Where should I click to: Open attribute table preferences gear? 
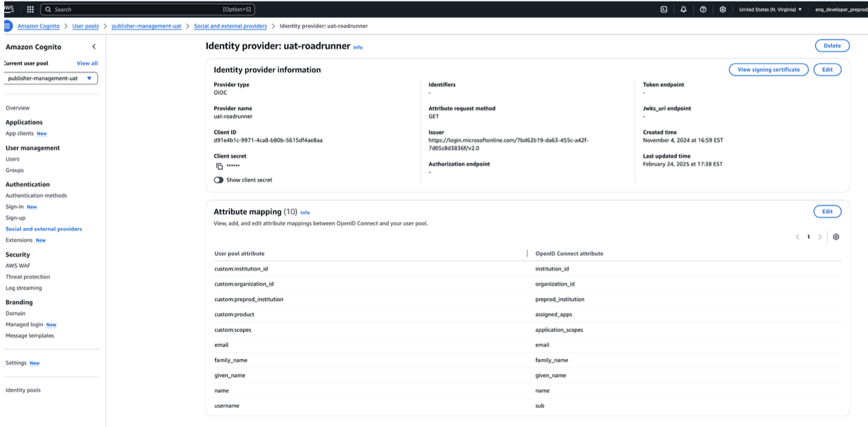pos(836,237)
